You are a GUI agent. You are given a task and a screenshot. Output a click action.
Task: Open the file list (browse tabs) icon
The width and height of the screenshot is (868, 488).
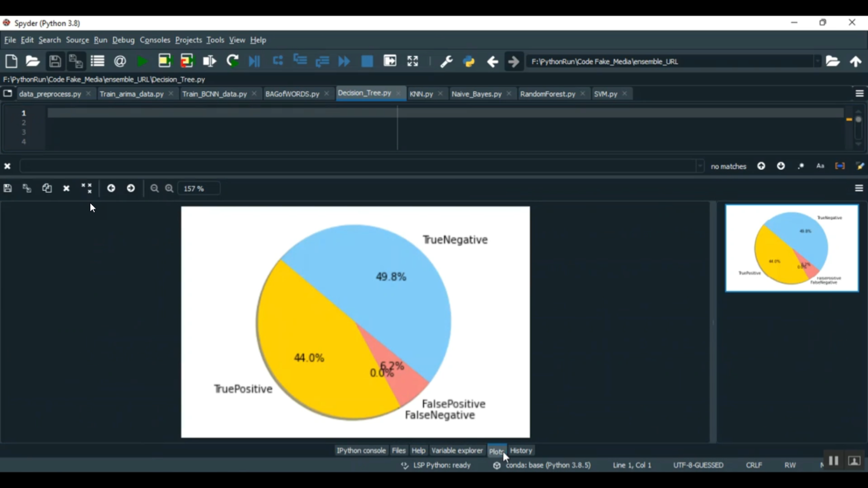tap(97, 61)
